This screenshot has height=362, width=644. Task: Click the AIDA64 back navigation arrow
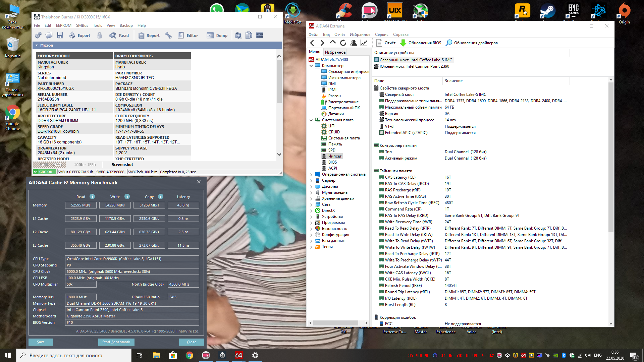(x=312, y=43)
